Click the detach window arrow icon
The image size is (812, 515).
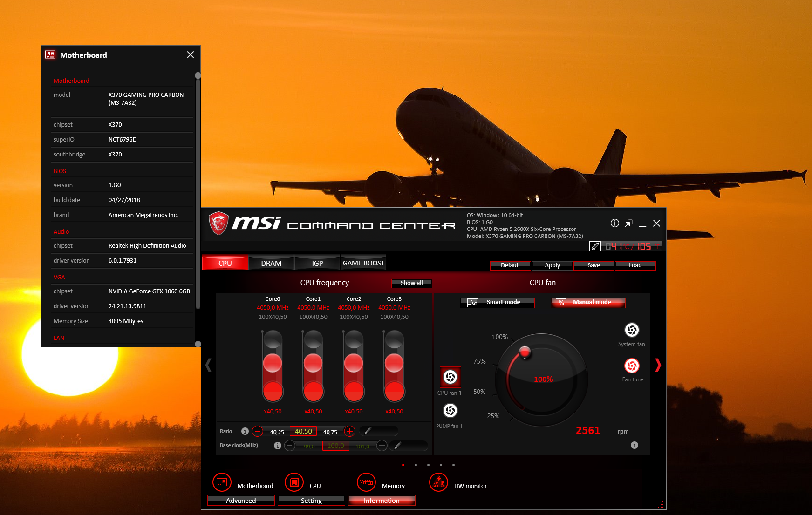pyautogui.click(x=629, y=224)
